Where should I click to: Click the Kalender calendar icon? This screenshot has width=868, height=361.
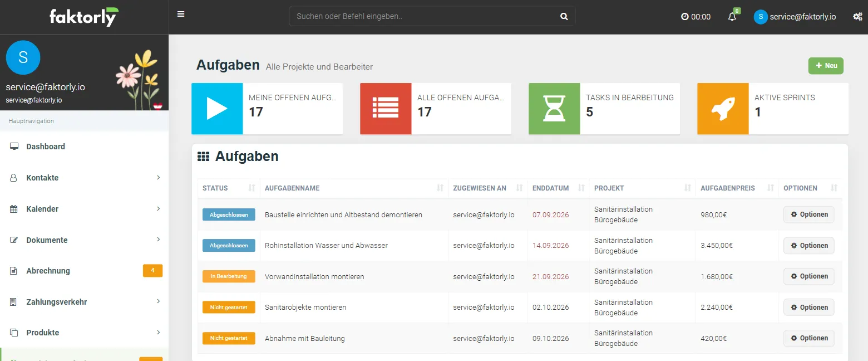click(x=14, y=209)
